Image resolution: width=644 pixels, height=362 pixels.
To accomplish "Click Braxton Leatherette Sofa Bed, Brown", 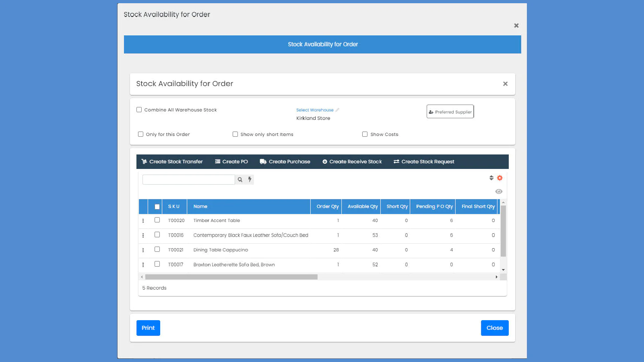I will click(234, 265).
